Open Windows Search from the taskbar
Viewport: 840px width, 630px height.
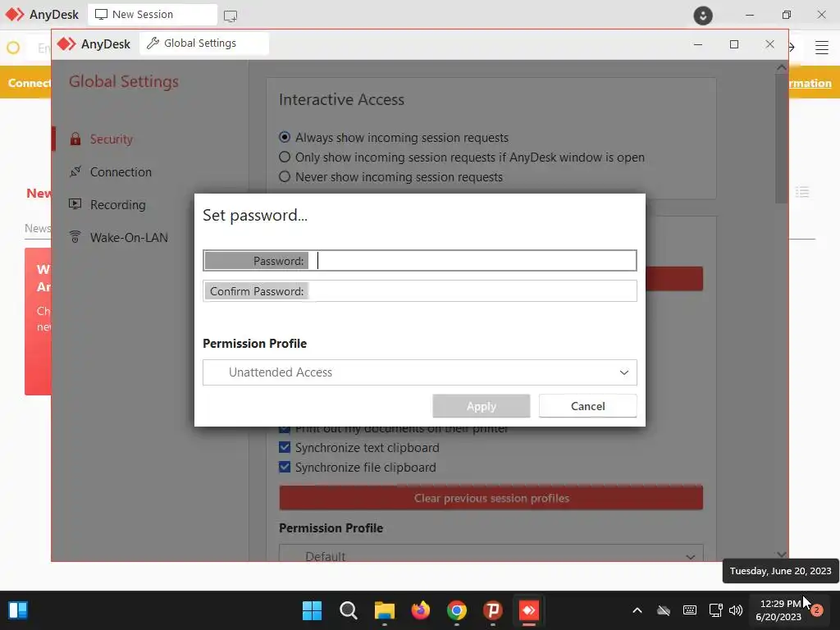(348, 610)
